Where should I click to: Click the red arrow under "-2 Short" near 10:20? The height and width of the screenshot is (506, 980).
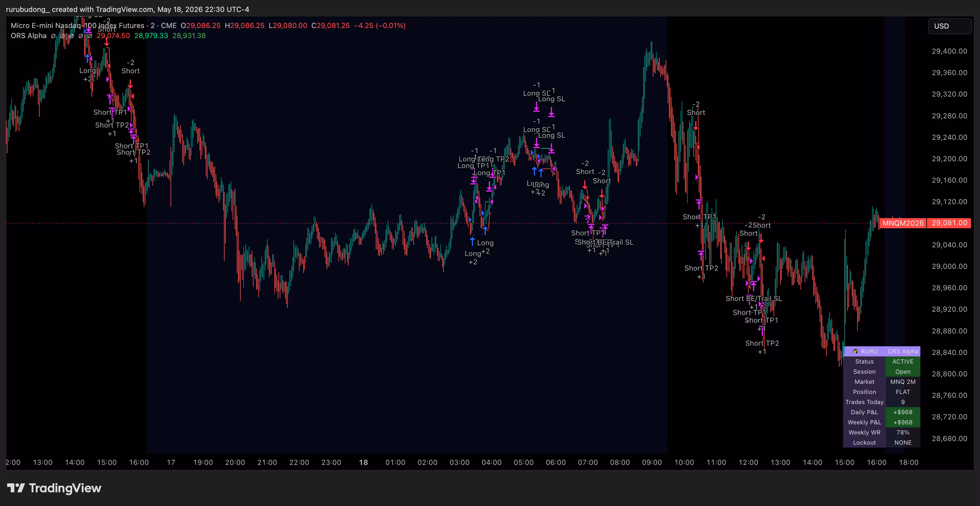point(695,125)
